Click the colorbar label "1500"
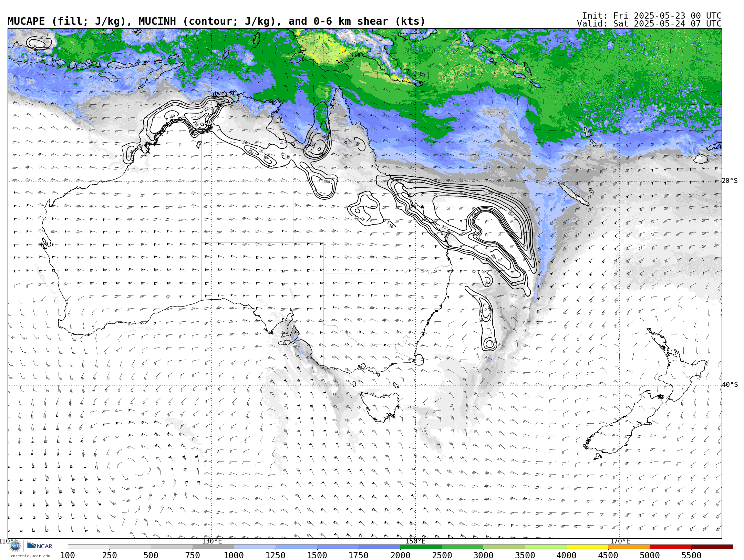The image size is (744, 560). point(317,556)
